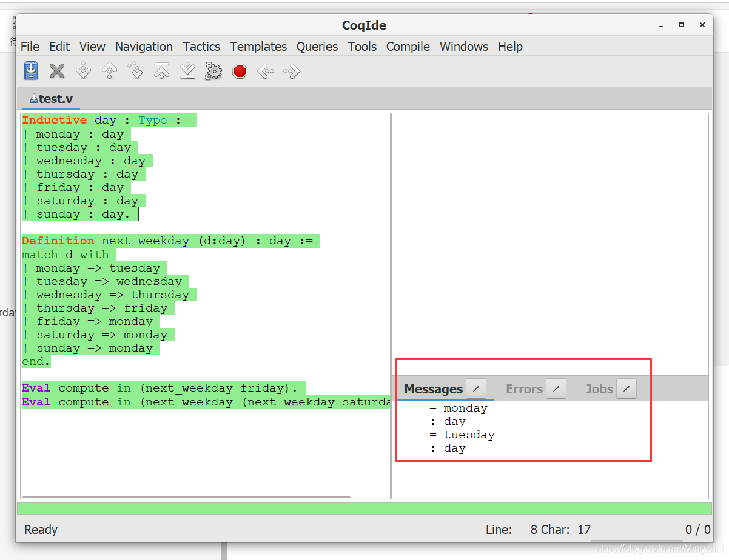Interrupt computations with red stop icon
The height and width of the screenshot is (560, 729).
point(240,71)
